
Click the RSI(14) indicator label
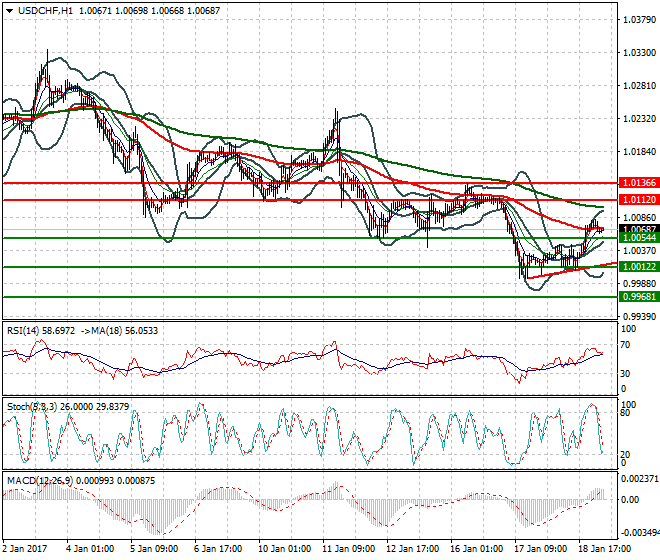pyautogui.click(x=26, y=330)
